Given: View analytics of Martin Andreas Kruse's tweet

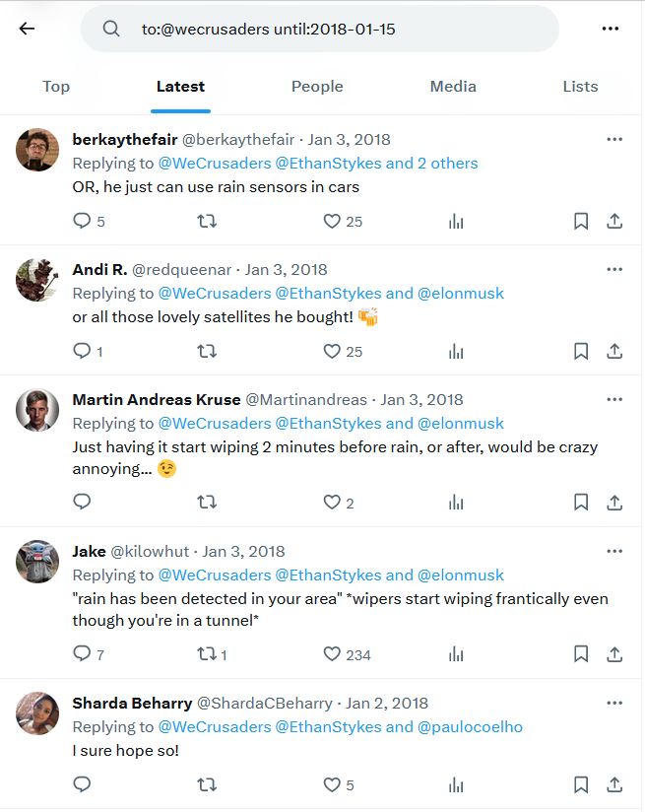Looking at the screenshot, I should pos(456,503).
